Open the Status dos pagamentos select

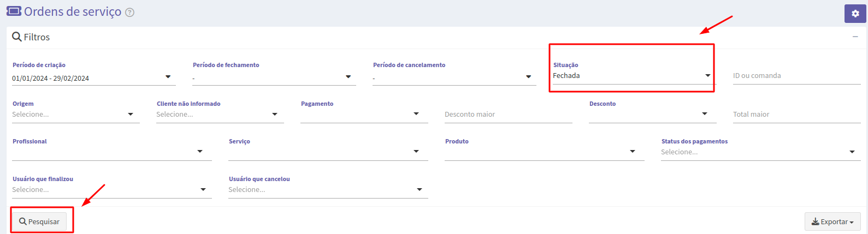[761, 152]
